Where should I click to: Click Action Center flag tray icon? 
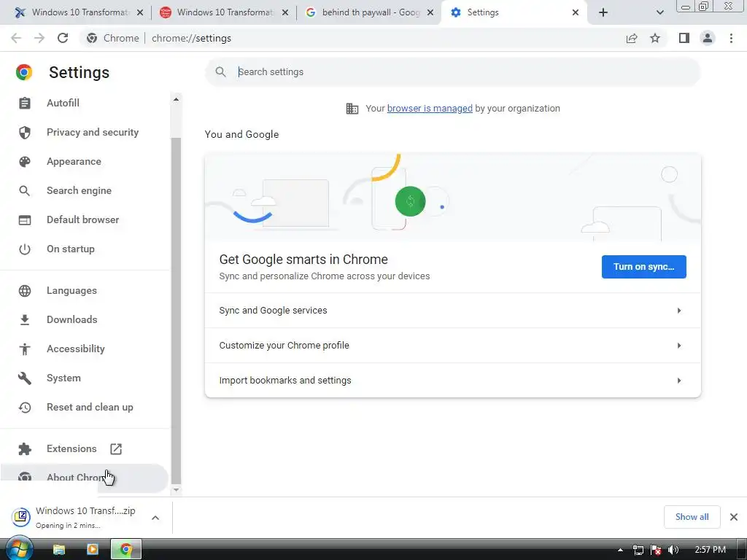[656, 550]
